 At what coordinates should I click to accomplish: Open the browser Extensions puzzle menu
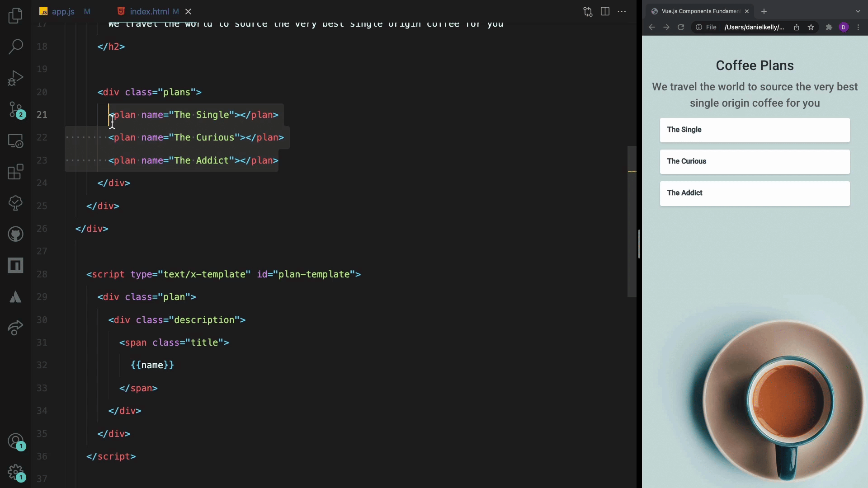click(829, 27)
